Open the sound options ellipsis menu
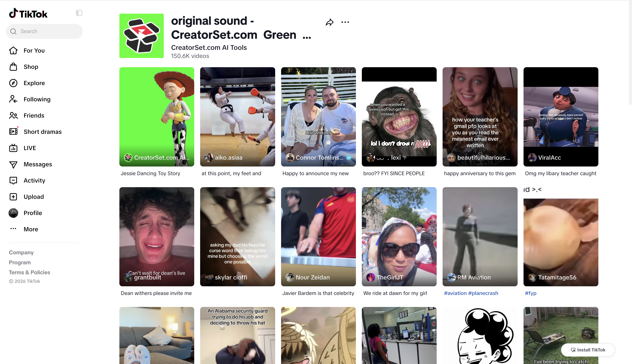 coord(345,22)
